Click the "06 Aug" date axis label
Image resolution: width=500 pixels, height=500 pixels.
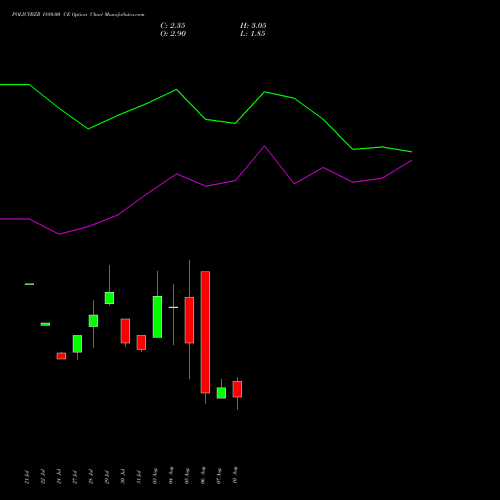point(203,475)
